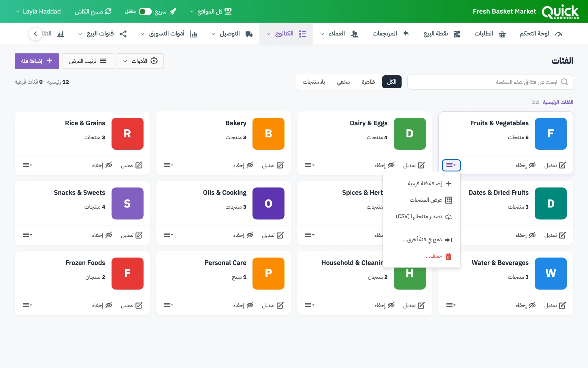Open the Rice & Grains more menu
The width and height of the screenshot is (588, 368).
(27, 165)
